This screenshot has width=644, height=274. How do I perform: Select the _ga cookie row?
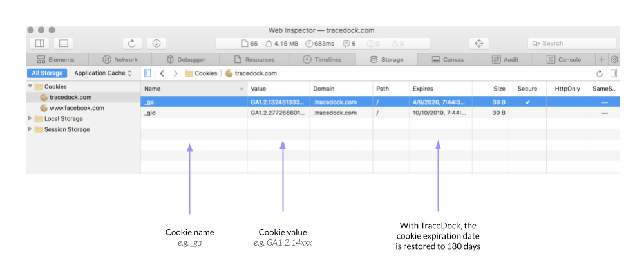point(381,102)
